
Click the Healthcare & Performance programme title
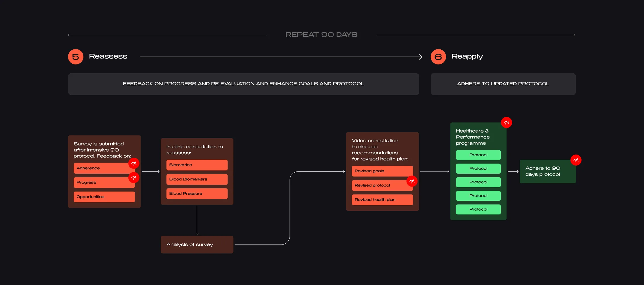pyautogui.click(x=473, y=137)
